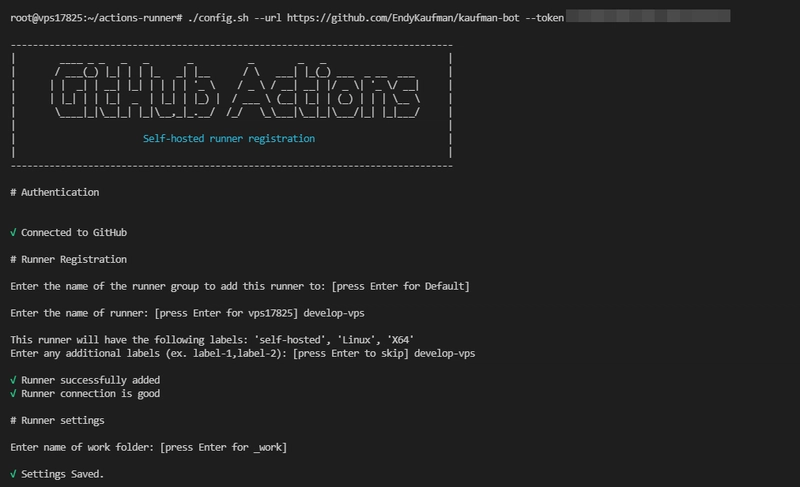Click the 'root@vps17825:~/actions-runner#' prompt
The image size is (800, 487).
[x=96, y=18]
